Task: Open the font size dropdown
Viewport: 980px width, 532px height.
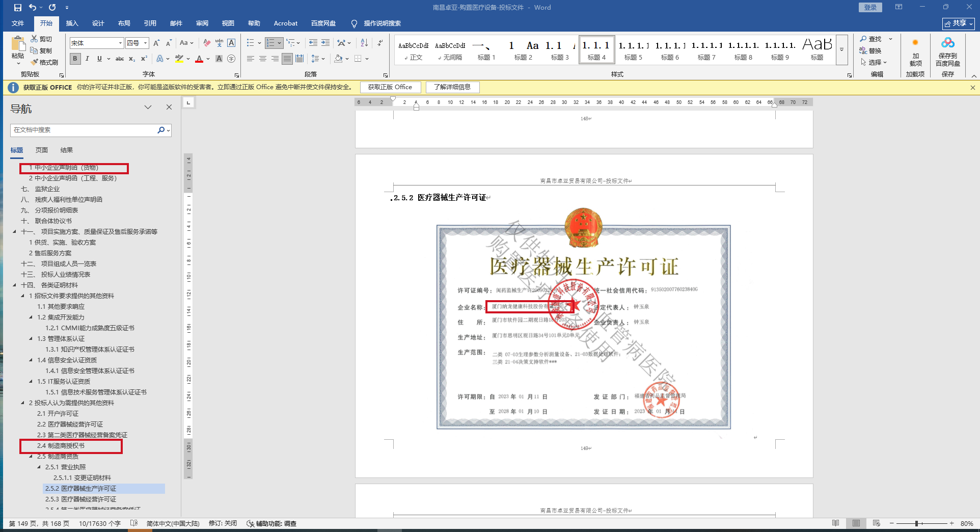Action: coord(145,43)
